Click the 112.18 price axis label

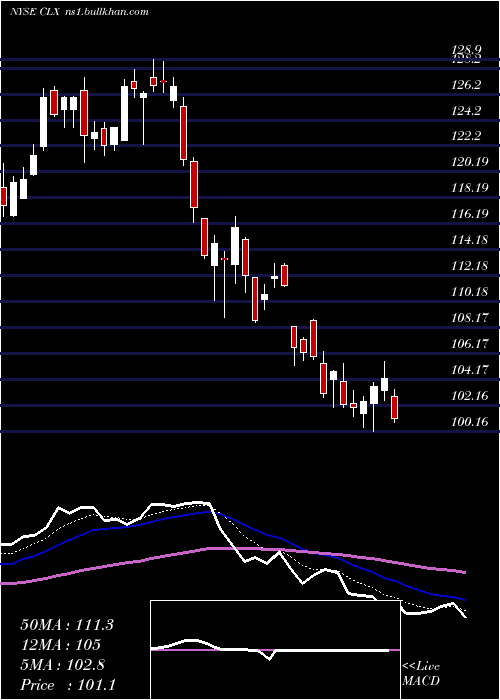pyautogui.click(x=470, y=266)
